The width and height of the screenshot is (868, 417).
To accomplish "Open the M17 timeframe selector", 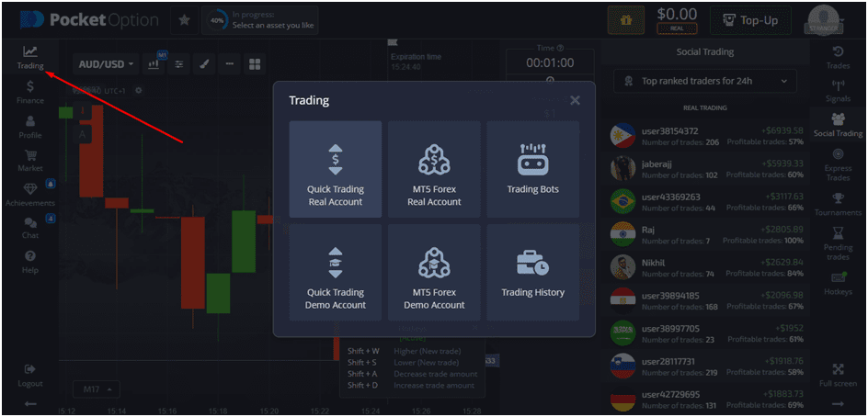I will coord(97,389).
